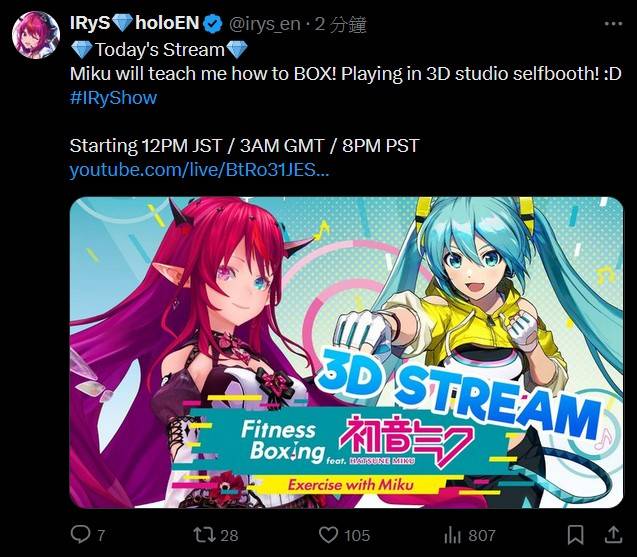Image resolution: width=637 pixels, height=557 pixels.
Task: Click the 'Miku will teach me' post text
Action: (x=345, y=74)
